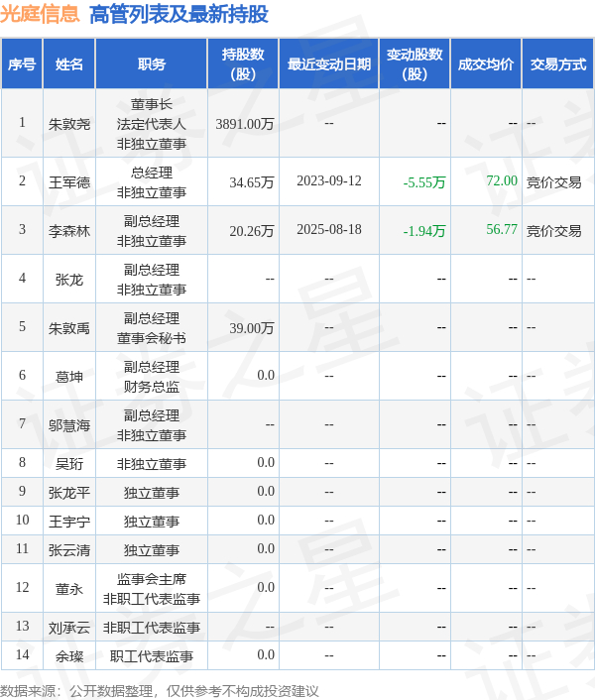Click the 财务总监 position text
595x700 pixels.
pos(152,387)
